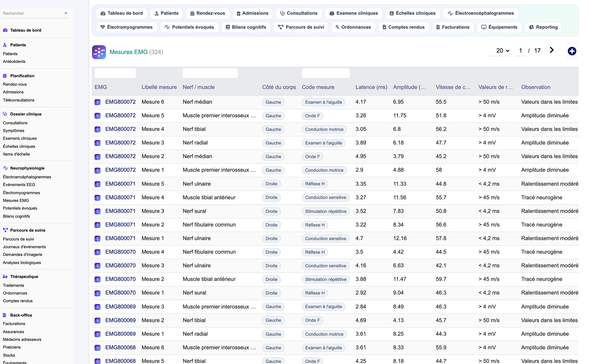Click row icon for EMG800069 Mesure 1
Viewport: 589px width, 364px height.
coord(97,334)
